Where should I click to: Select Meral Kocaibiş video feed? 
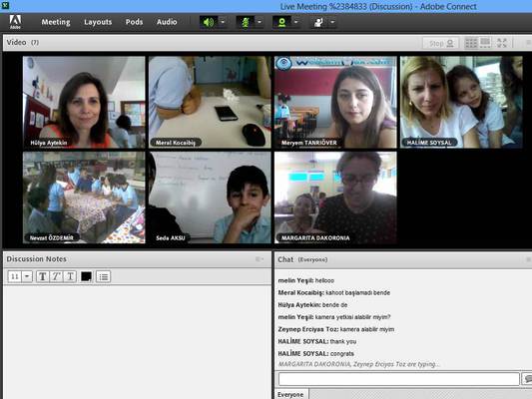pos(210,102)
